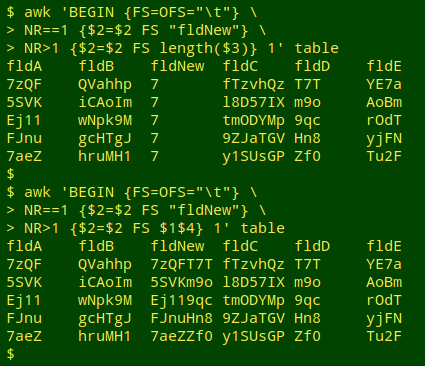The image size is (425, 366).
Task: Click the 'table' filename in first command
Action: click(317, 48)
